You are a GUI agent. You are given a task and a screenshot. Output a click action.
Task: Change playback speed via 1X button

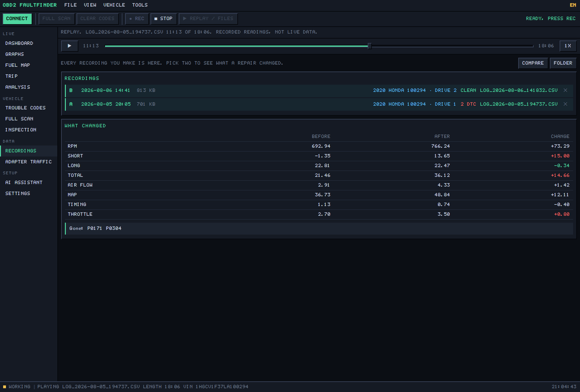(568, 46)
